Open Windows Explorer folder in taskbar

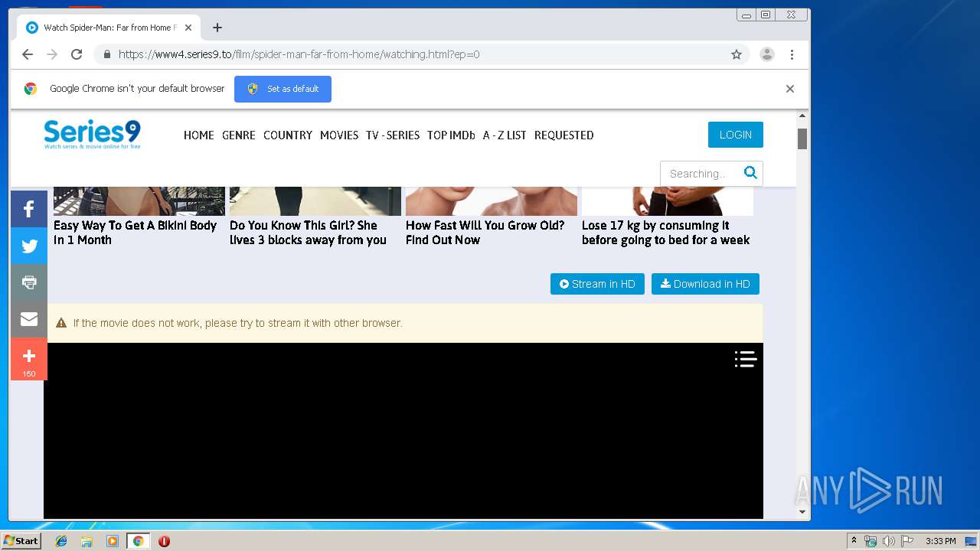[x=87, y=541]
